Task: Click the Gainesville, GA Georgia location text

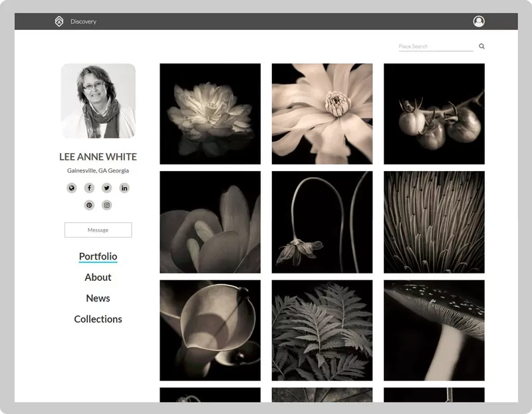Action: (98, 170)
